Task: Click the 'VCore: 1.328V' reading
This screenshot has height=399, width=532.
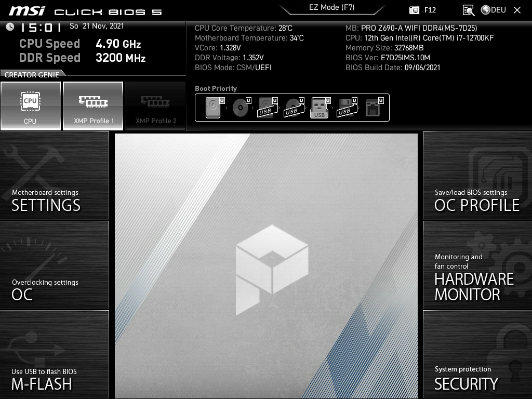Action: coord(218,48)
